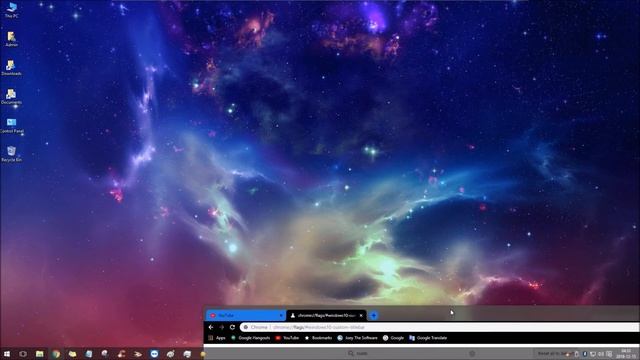Screen dimensions: 640x360
Task: Open This PC desktop icon
Action: pos(11,10)
